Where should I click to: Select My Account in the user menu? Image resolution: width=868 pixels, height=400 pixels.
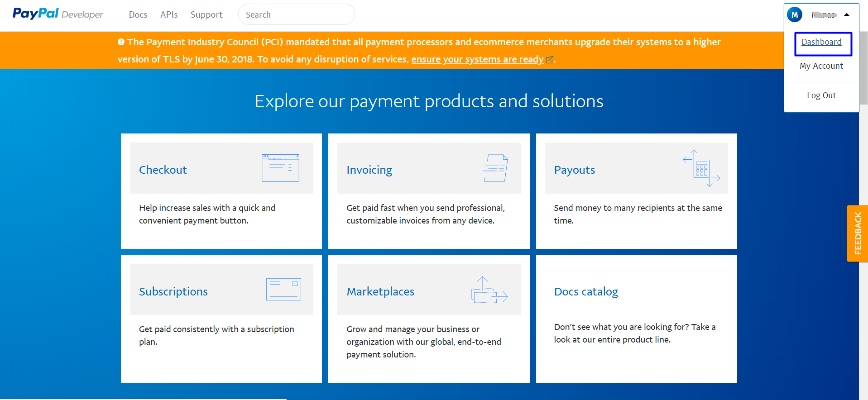[821, 66]
